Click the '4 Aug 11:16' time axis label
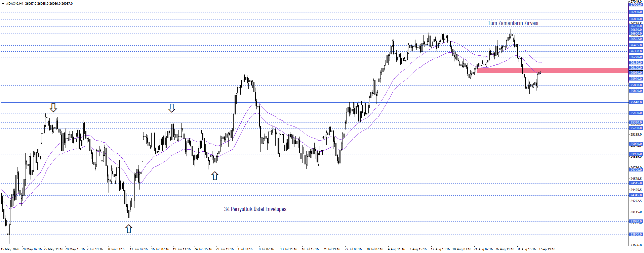 (x=396, y=249)
